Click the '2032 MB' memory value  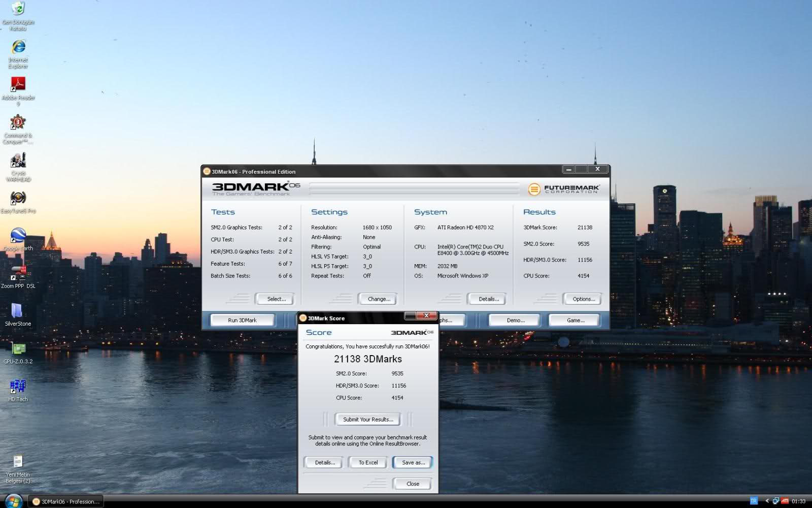coord(447,266)
